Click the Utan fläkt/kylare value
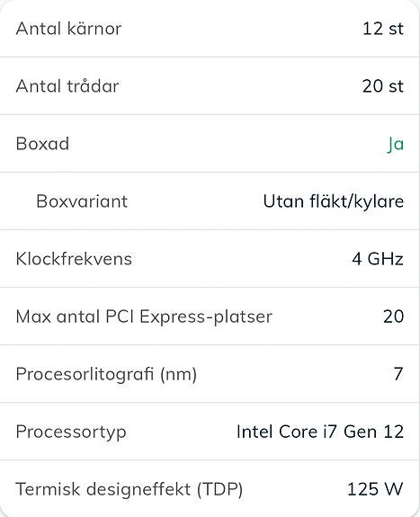This screenshot has height=517, width=420. tap(334, 201)
